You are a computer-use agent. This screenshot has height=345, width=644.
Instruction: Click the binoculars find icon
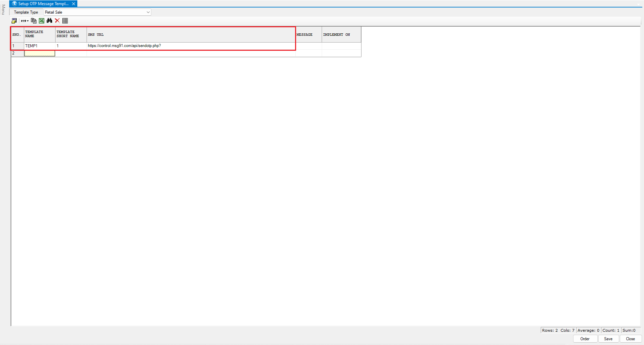click(x=49, y=21)
